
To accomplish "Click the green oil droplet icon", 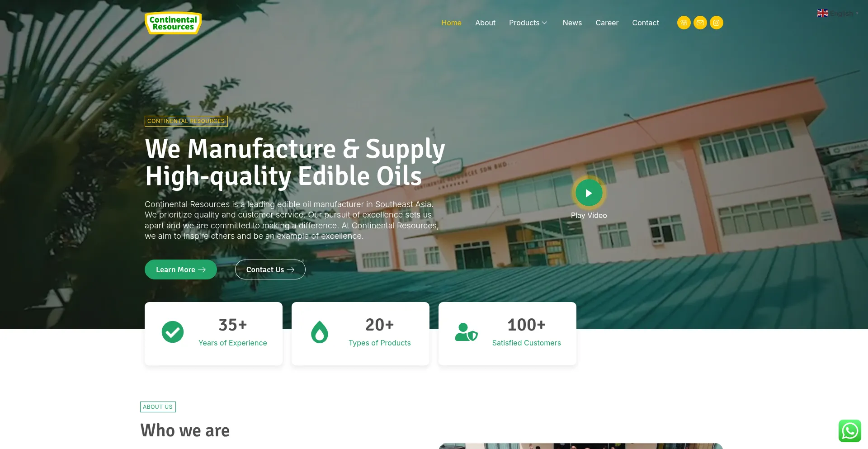I will [x=320, y=332].
